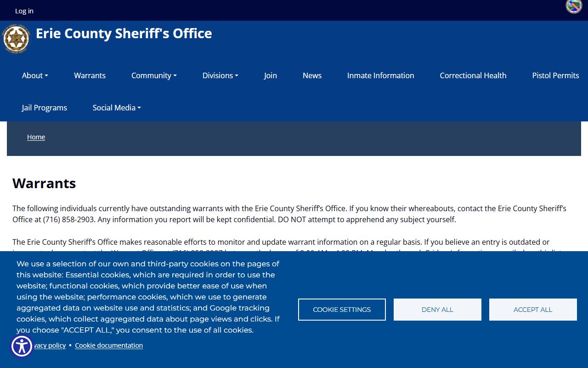Click Deny All cookies button
Image resolution: width=588 pixels, height=368 pixels.
click(x=437, y=310)
